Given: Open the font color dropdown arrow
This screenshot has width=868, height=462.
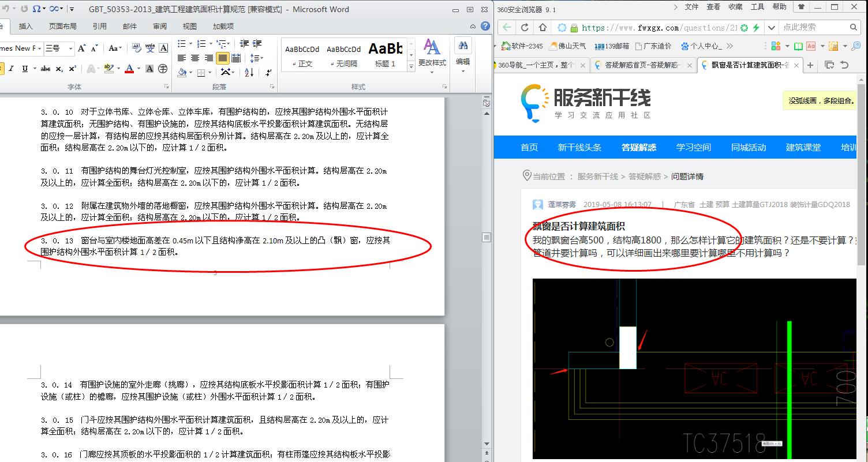Looking at the screenshot, I should [x=139, y=69].
